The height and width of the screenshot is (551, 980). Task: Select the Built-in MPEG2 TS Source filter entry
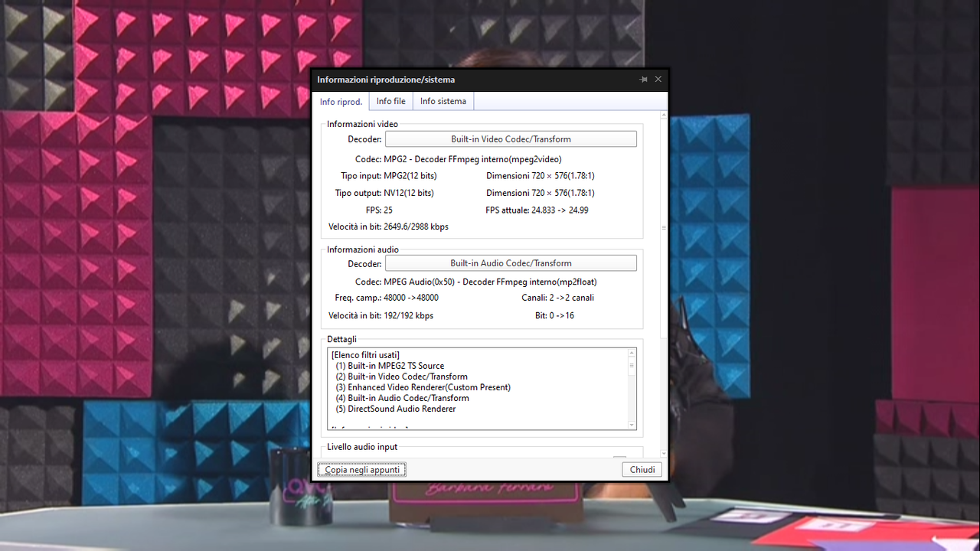point(390,366)
